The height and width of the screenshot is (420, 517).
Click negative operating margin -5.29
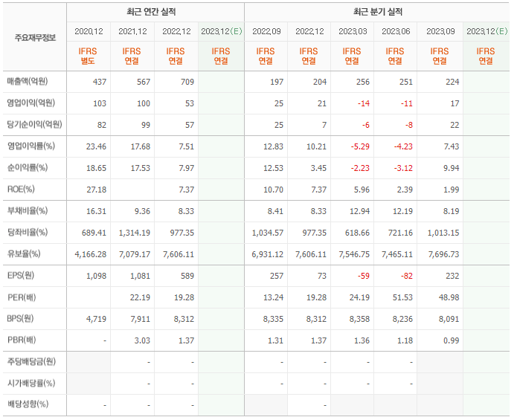tap(360, 146)
